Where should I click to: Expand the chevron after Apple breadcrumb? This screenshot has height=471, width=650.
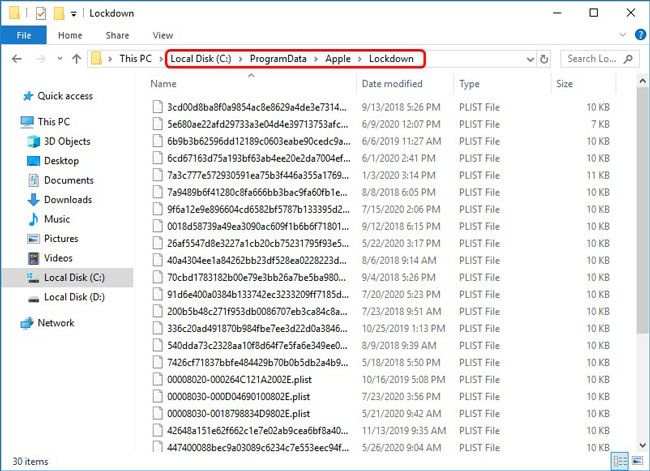[360, 59]
